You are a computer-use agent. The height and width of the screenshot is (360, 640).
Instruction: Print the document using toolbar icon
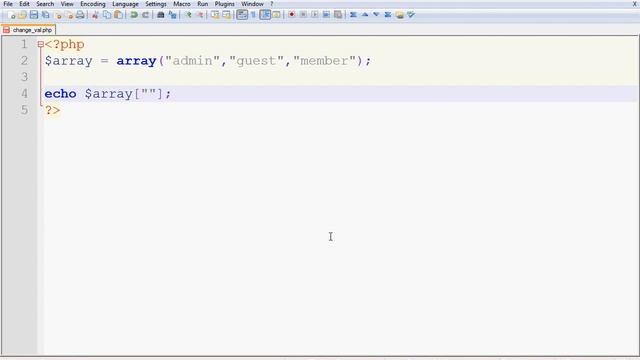(80, 15)
